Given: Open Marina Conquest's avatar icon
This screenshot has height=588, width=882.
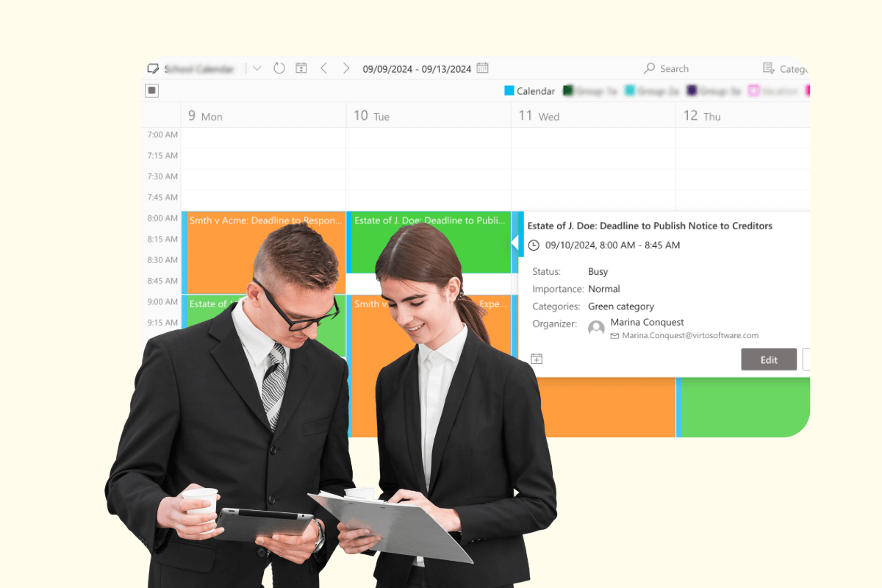Looking at the screenshot, I should pos(596,328).
